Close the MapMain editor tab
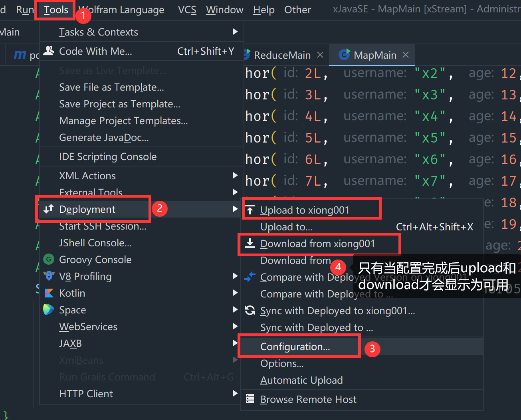 click(406, 55)
